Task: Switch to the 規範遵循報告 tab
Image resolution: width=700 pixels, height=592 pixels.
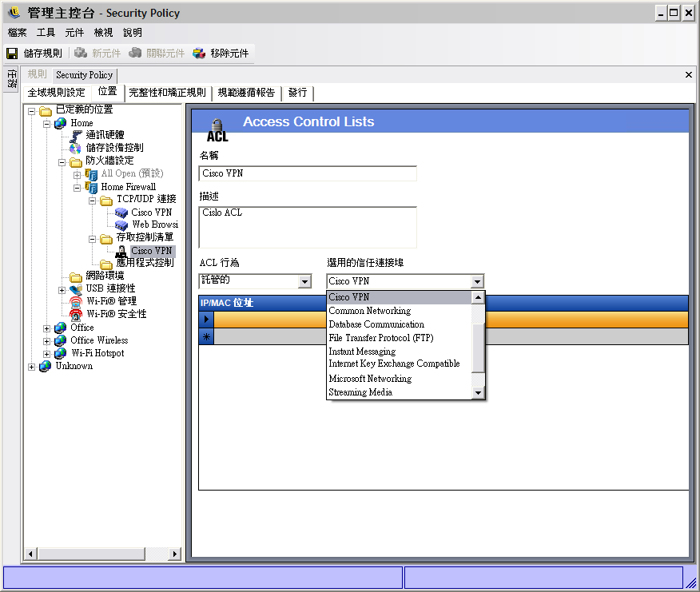Action: click(x=246, y=93)
